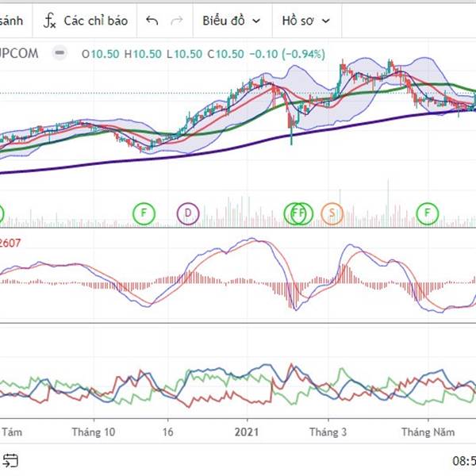Click the Tháng Năm time axis label
The width and height of the screenshot is (476, 476).
(x=428, y=432)
